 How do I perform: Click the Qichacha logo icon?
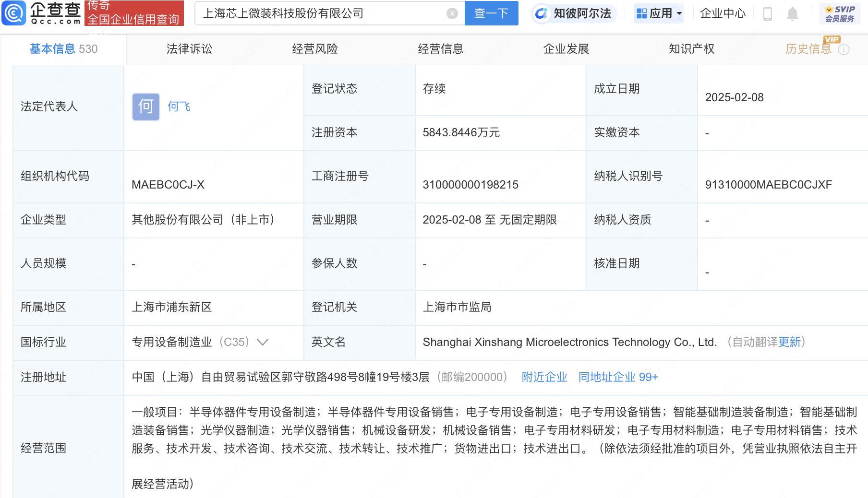13,13
